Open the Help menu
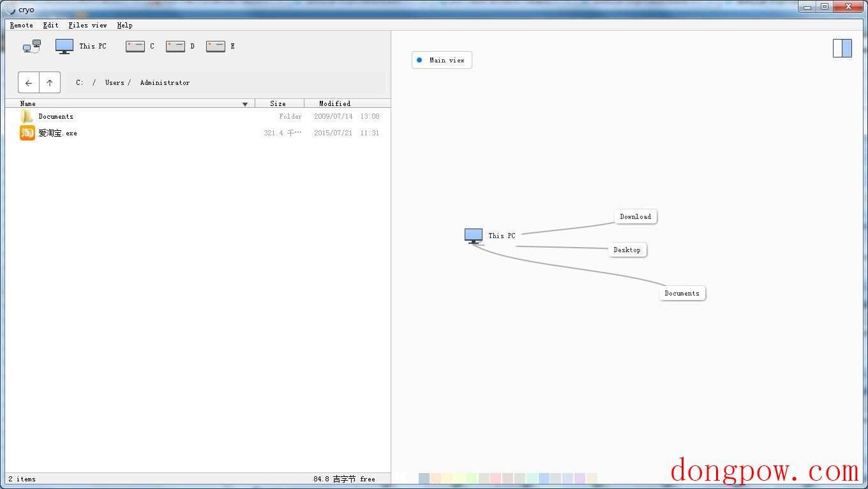The height and width of the screenshot is (489, 868). 125,25
